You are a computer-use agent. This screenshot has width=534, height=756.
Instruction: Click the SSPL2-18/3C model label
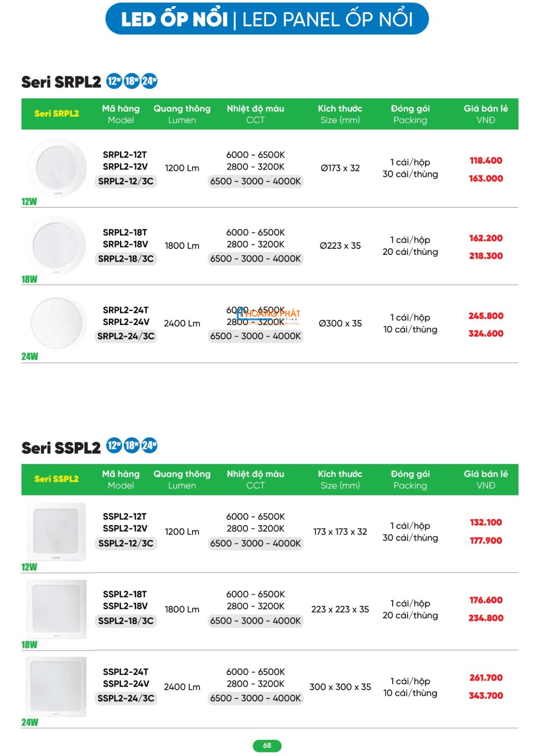click(126, 621)
